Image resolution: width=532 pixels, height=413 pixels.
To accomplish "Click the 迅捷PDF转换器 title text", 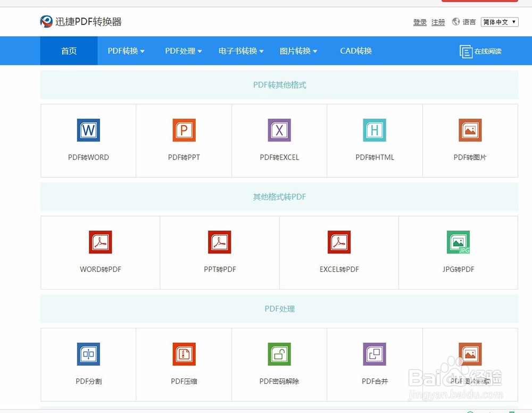I will [x=88, y=22].
